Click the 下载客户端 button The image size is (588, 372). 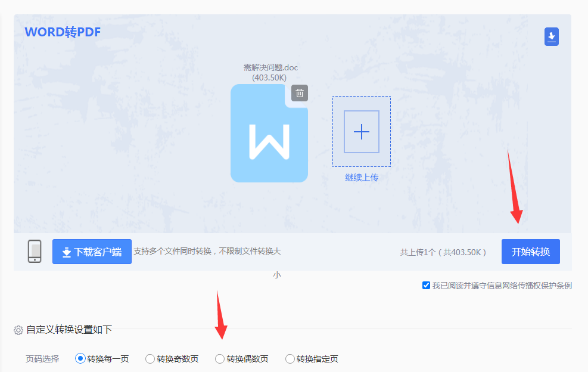(92, 251)
